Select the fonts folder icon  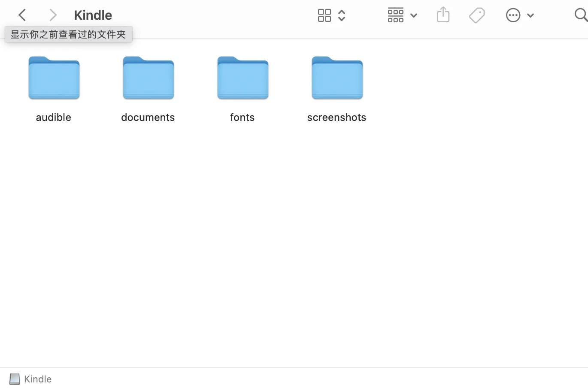pyautogui.click(x=243, y=78)
